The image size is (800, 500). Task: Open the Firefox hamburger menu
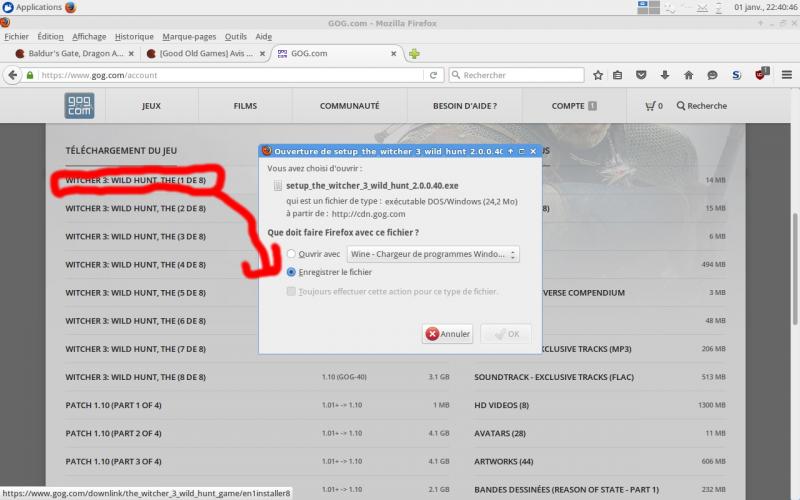787,75
